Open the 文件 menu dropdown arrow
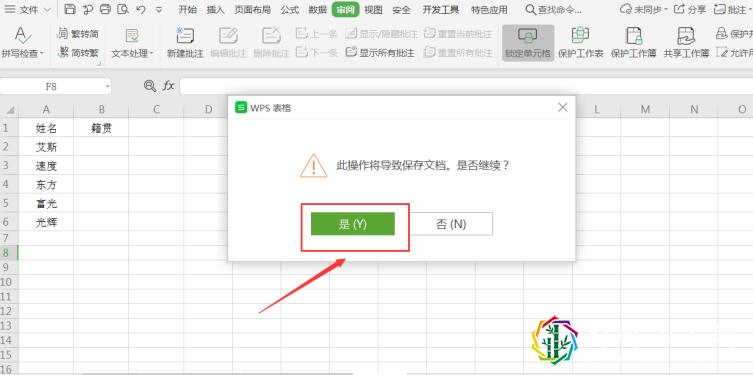 pos(47,10)
